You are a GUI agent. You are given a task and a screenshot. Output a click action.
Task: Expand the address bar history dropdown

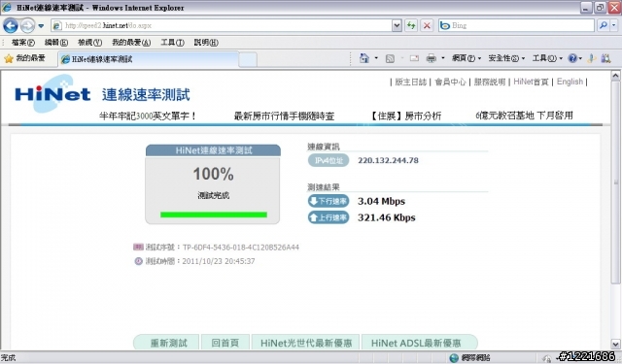pyautogui.click(x=397, y=26)
